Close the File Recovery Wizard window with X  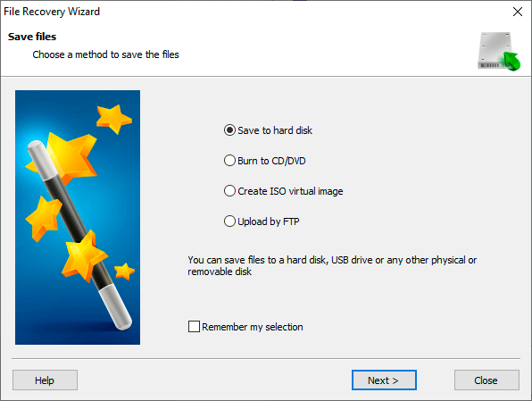(518, 12)
